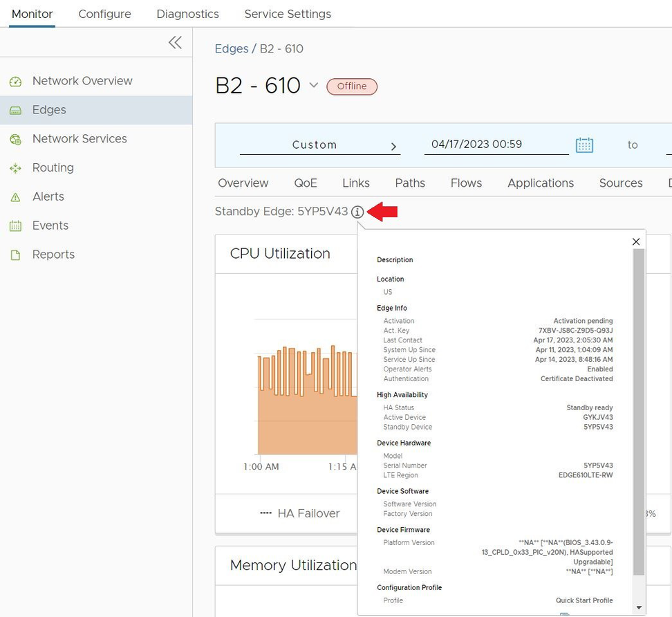
Task: Click the Network Overview gauge icon
Action: [15, 82]
